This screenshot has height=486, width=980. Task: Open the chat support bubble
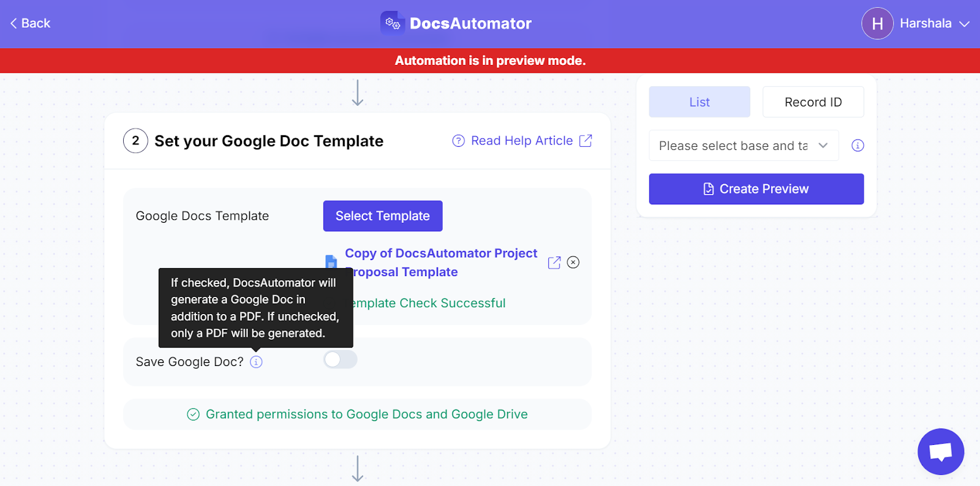[x=941, y=452]
